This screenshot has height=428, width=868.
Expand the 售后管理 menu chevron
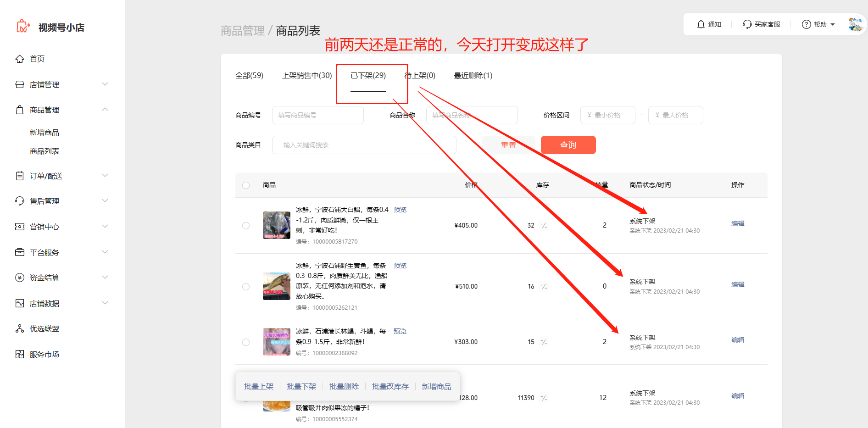pyautogui.click(x=105, y=201)
